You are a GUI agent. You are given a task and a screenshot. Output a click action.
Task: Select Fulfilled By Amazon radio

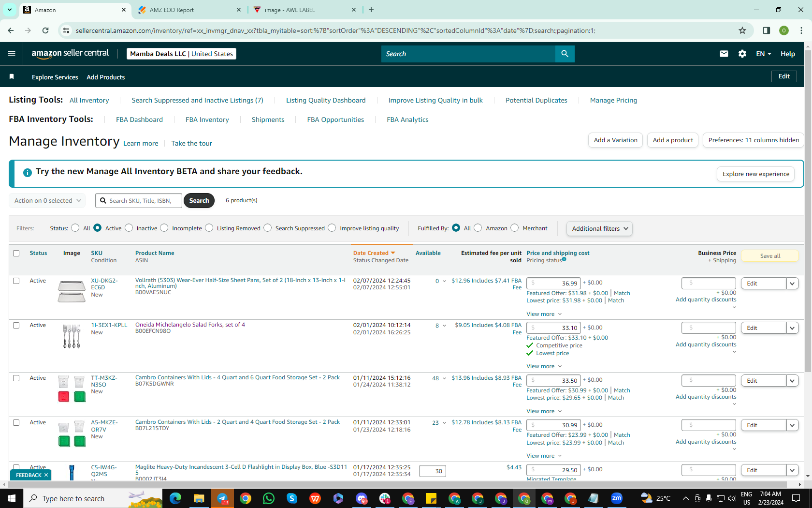click(x=478, y=228)
